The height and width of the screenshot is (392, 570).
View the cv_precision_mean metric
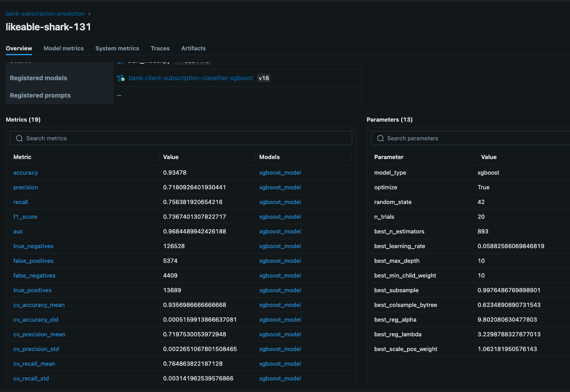coord(39,335)
